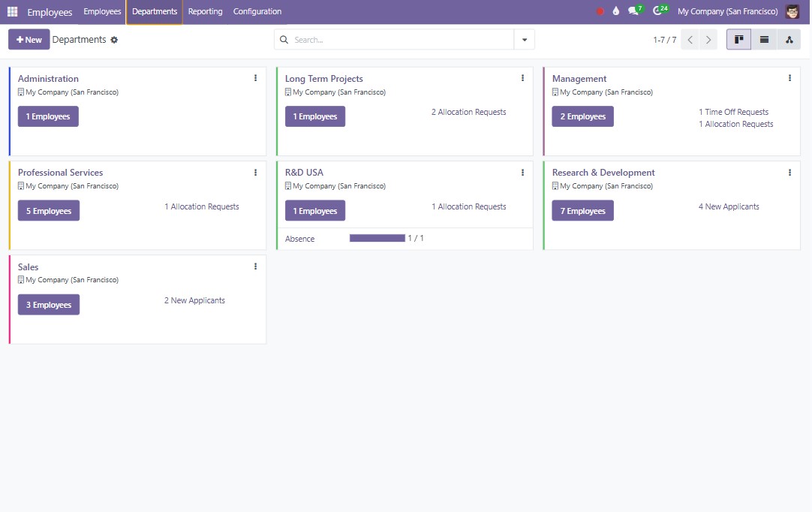
Task: Open the 2 New Applicants link in Sales
Action: coord(194,300)
